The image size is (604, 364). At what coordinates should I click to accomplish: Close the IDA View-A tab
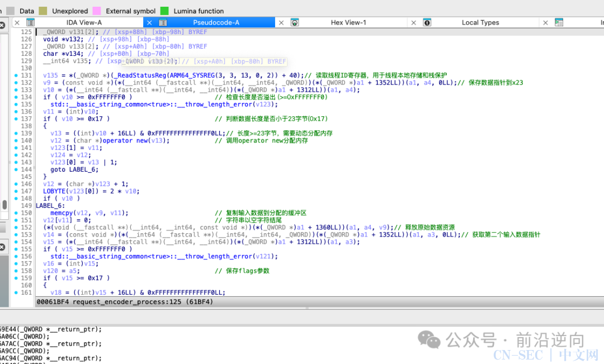[17, 23]
